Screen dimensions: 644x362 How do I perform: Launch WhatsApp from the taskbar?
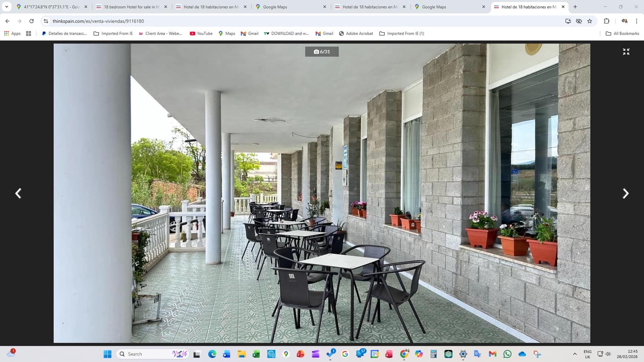506,354
